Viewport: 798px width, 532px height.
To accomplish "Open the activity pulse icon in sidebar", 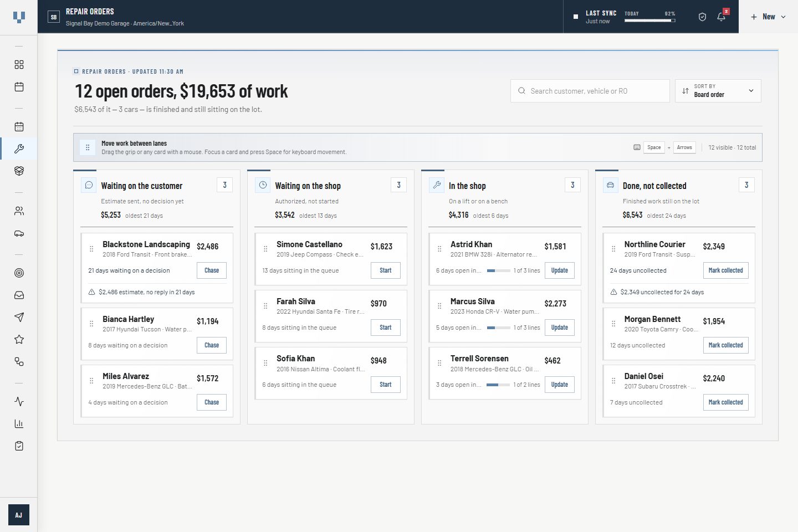I will pyautogui.click(x=19, y=402).
